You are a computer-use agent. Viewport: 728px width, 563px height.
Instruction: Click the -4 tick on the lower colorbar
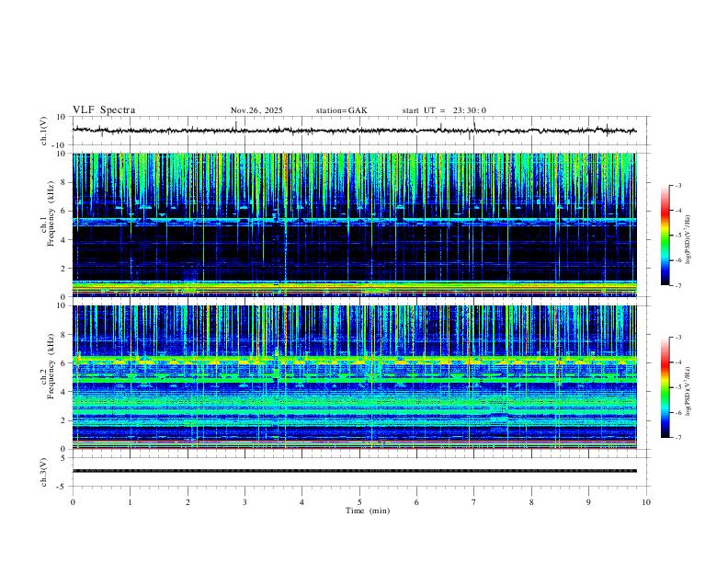tap(678, 362)
